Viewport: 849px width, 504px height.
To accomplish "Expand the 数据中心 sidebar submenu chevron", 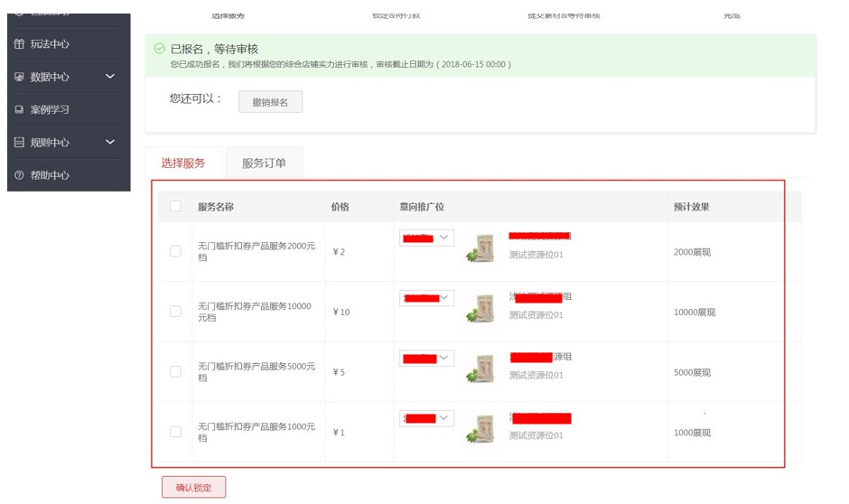I will [110, 77].
